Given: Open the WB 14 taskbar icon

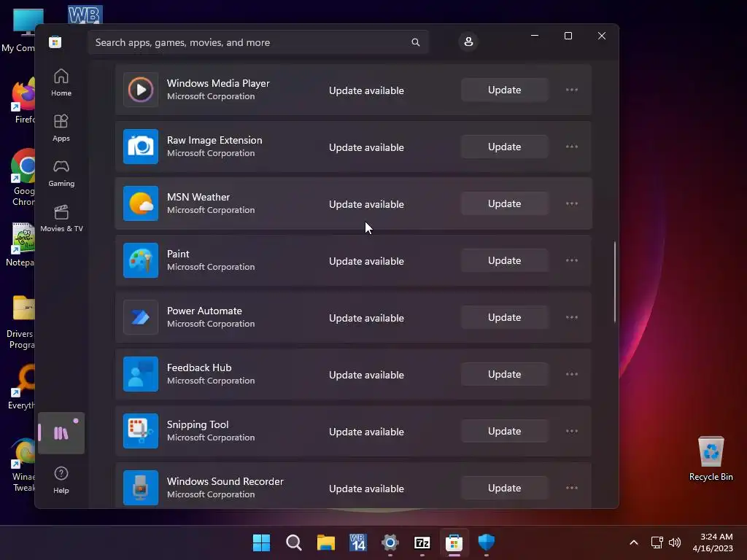Looking at the screenshot, I should (357, 542).
